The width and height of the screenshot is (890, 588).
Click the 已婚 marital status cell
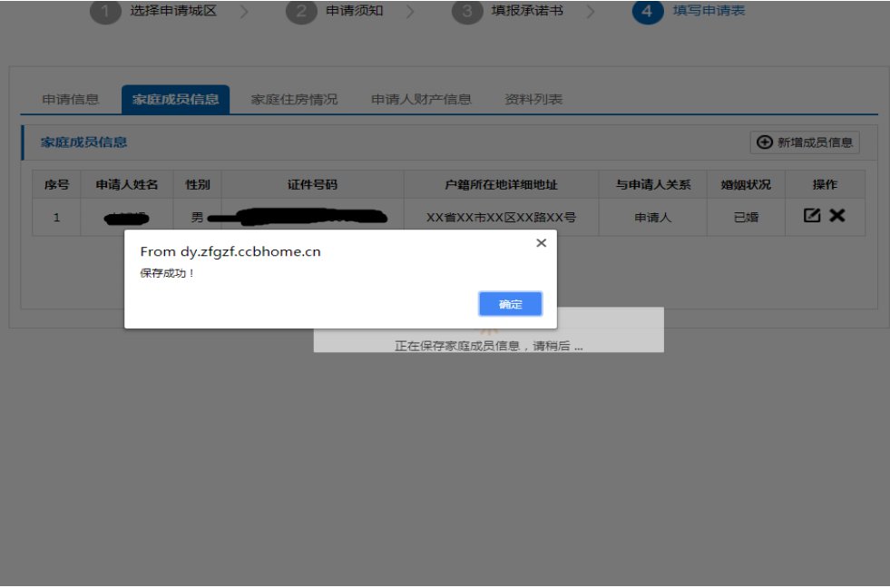click(x=746, y=218)
